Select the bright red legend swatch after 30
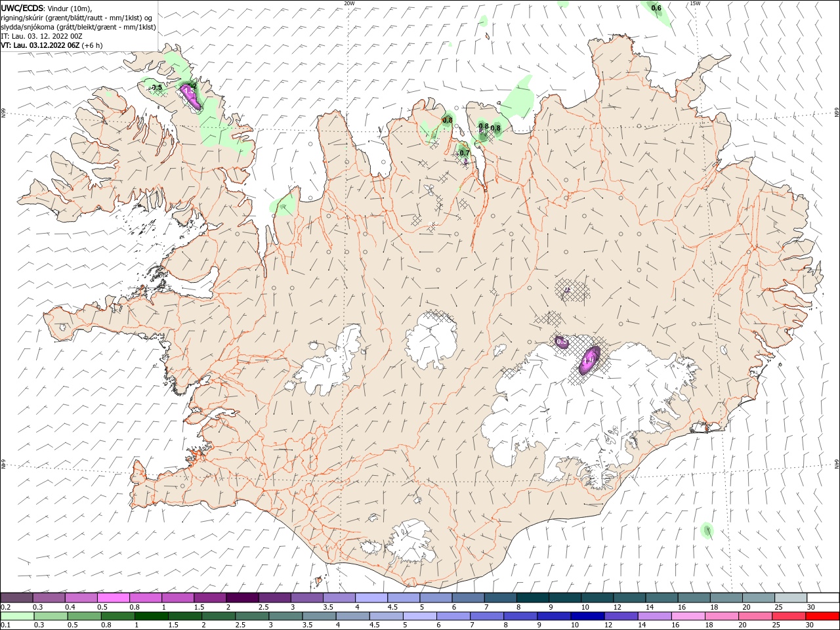 coord(824,616)
